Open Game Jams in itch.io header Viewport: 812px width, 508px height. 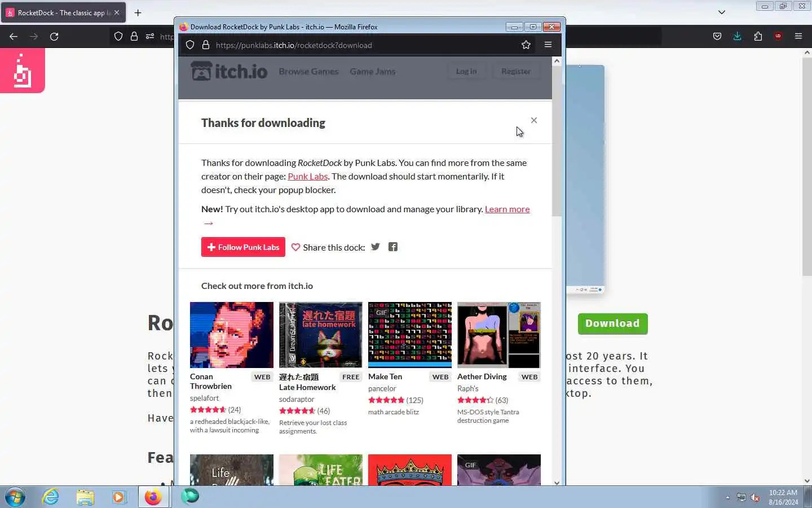372,71
